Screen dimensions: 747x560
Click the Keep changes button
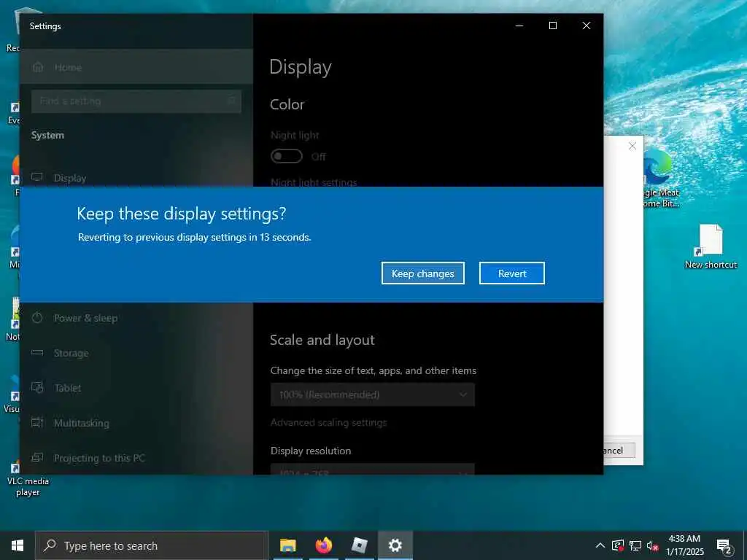click(422, 273)
